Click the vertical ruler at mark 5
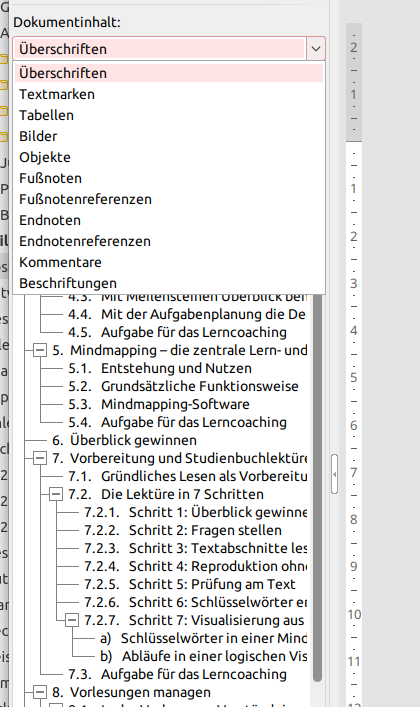Image resolution: width=420 pixels, height=707 pixels. coord(354,378)
